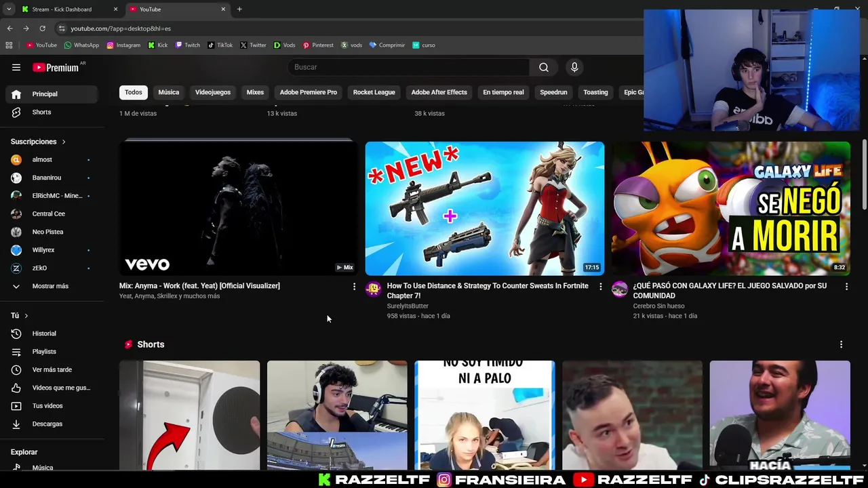The image size is (868, 488).
Task: Open Principal home in sidebar
Action: click(x=52, y=94)
